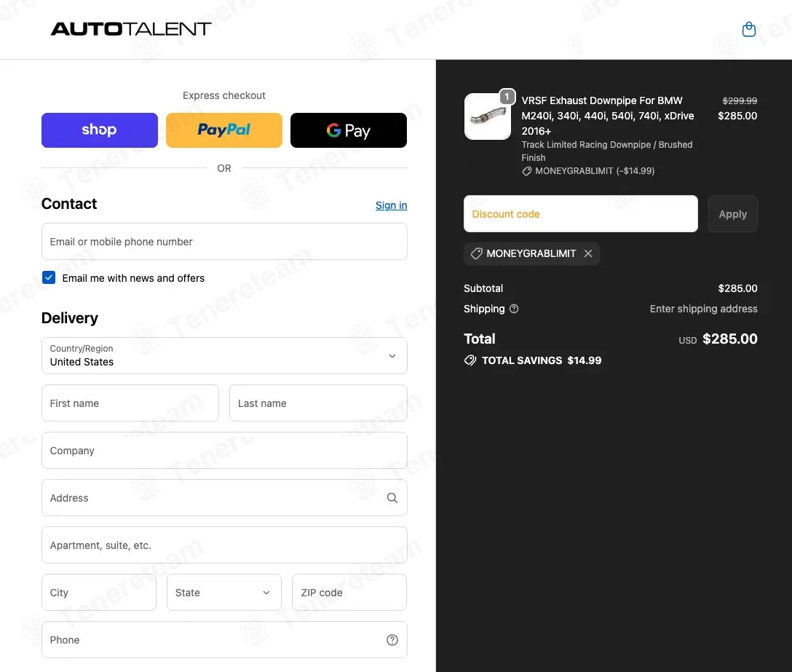Click the Sign in link

click(391, 205)
